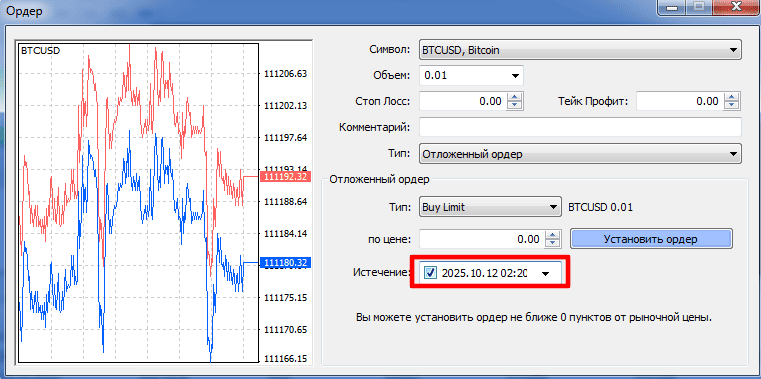This screenshot has width=761, height=379.
Task: Click the blue bid price label 111180.32
Action: pyautogui.click(x=285, y=263)
